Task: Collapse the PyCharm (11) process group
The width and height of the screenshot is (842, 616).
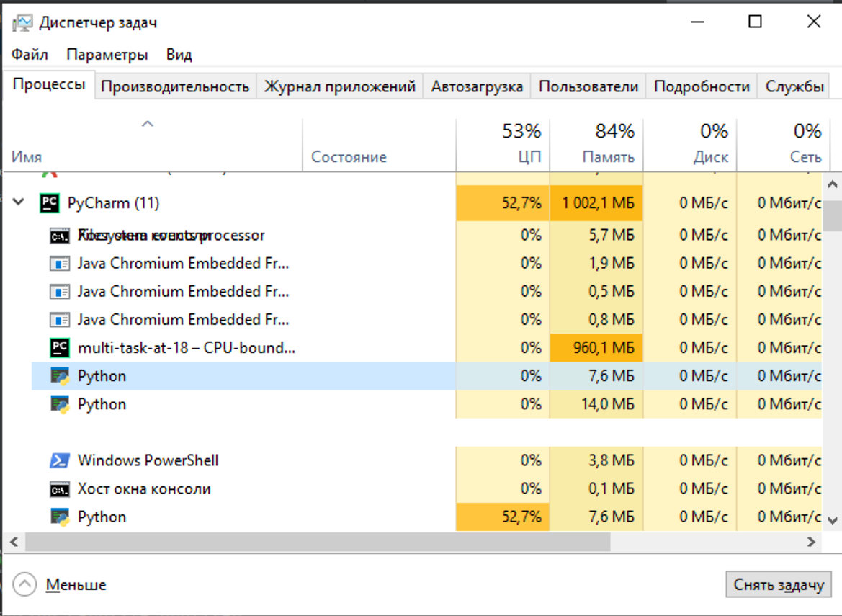Action: coord(18,202)
